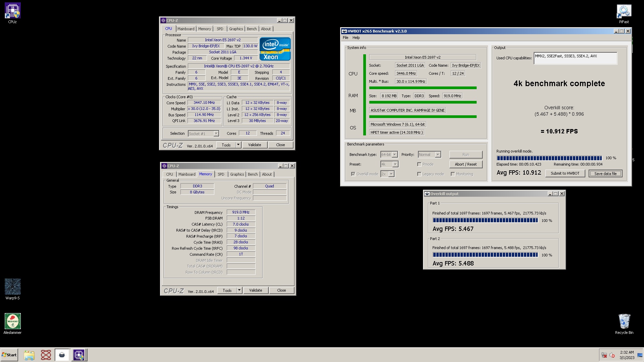The image size is (644, 362).
Task: Toggle the Pmode checkbox
Action: pyautogui.click(x=419, y=164)
